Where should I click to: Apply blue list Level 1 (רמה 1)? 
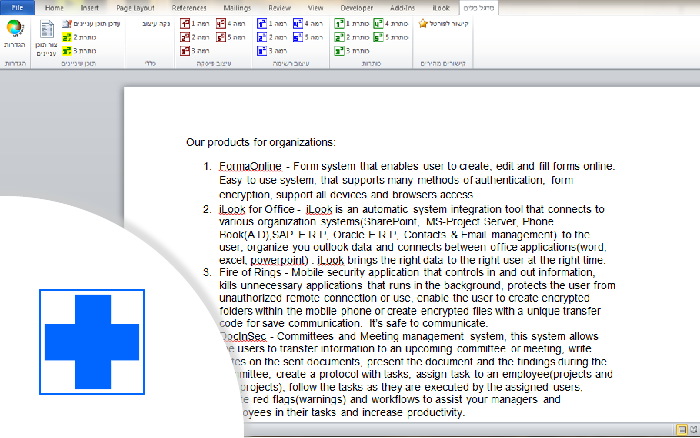coord(272,24)
